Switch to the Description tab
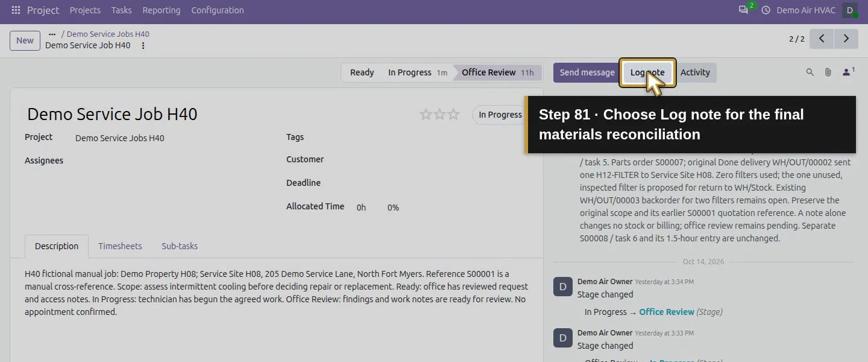 click(57, 246)
